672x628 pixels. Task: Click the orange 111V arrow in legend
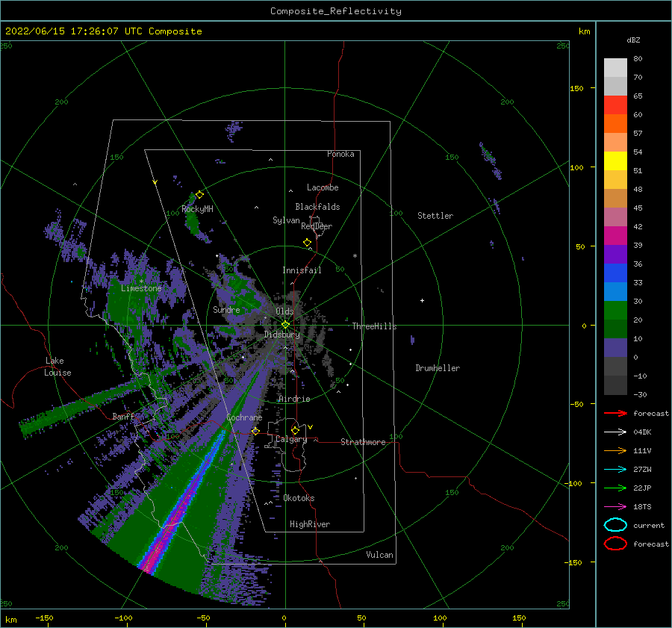click(615, 450)
